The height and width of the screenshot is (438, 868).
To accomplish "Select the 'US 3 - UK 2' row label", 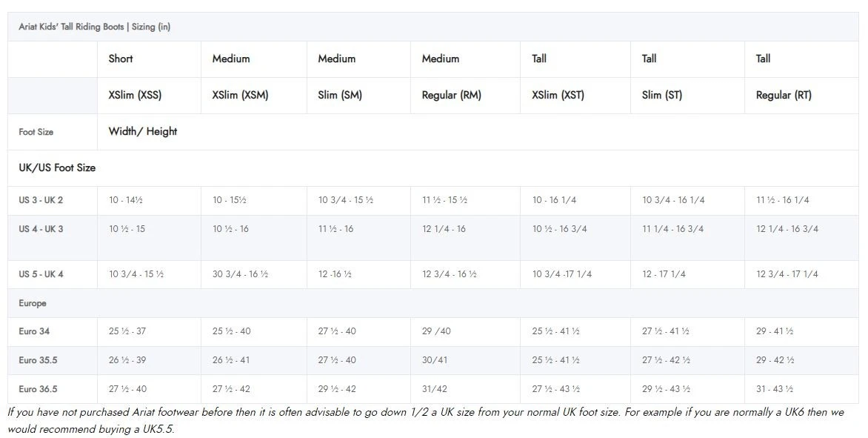I will point(41,200).
